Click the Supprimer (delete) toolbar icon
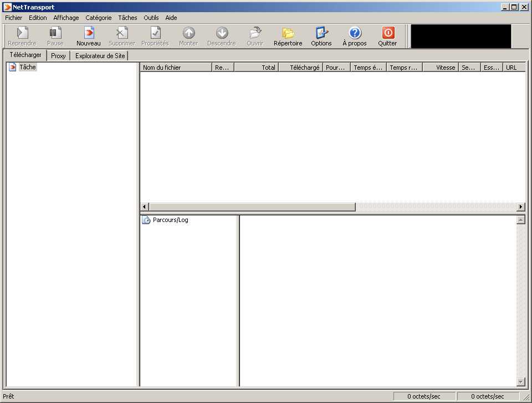 pos(122,33)
